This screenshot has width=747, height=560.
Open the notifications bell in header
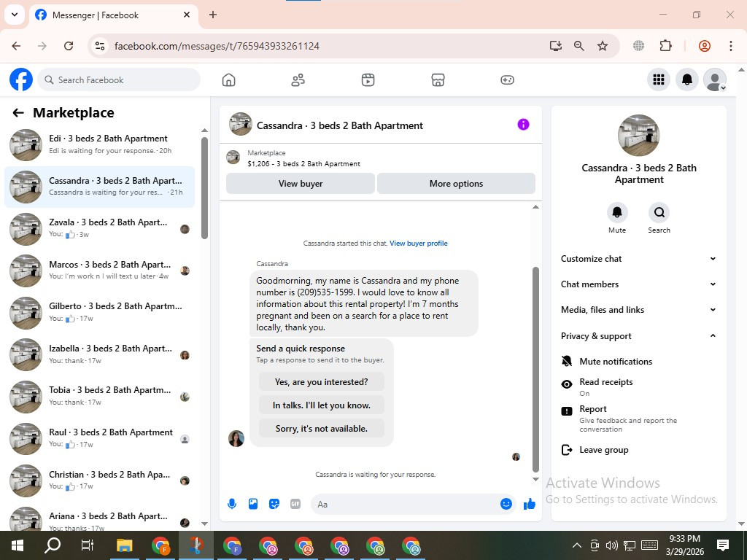pos(687,79)
